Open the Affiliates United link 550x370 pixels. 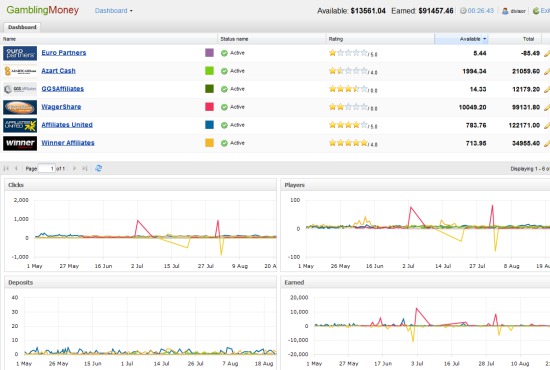click(67, 125)
